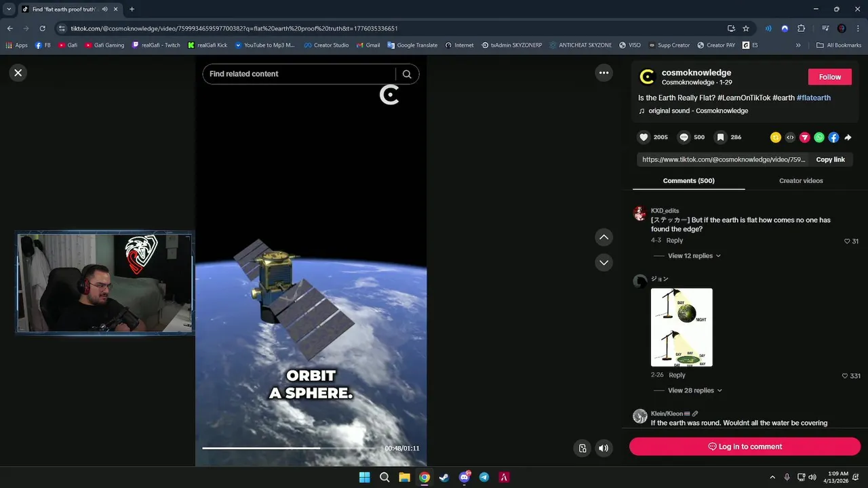Share the video to Facebook
Viewport: 868px width, 488px height.
click(833, 138)
